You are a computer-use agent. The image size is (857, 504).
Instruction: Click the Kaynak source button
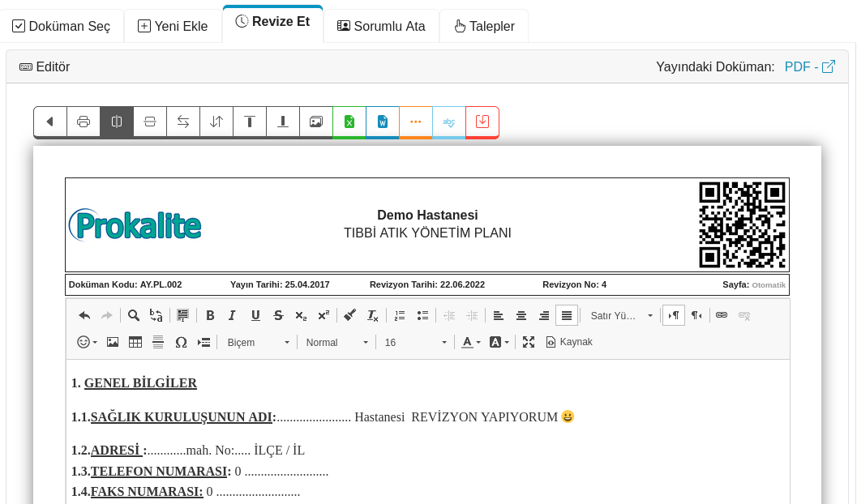pyautogui.click(x=569, y=343)
